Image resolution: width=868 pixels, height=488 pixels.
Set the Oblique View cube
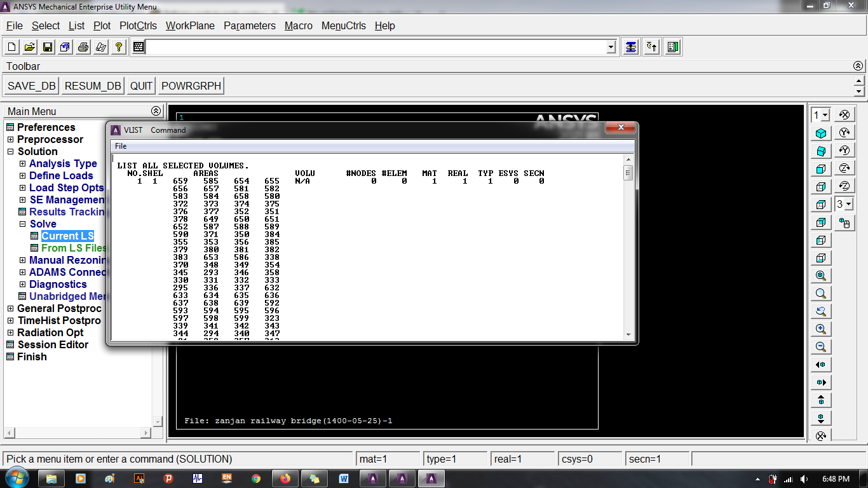click(x=821, y=151)
